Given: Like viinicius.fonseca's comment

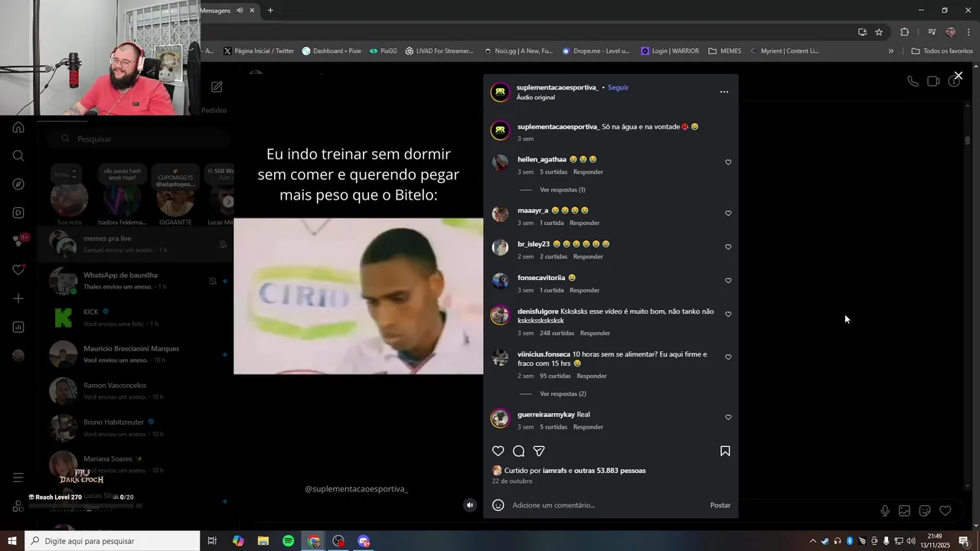Looking at the screenshot, I should (728, 357).
